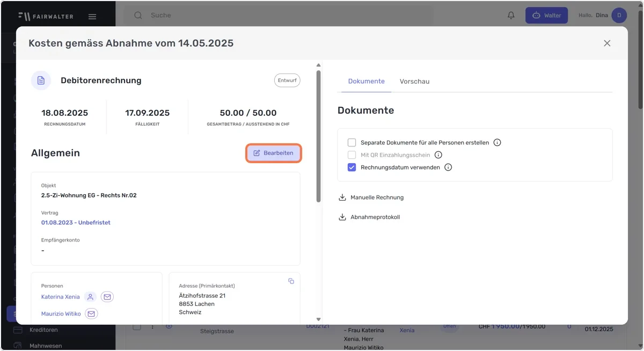
Task: Click the Bearbeiten button
Action: tap(274, 153)
